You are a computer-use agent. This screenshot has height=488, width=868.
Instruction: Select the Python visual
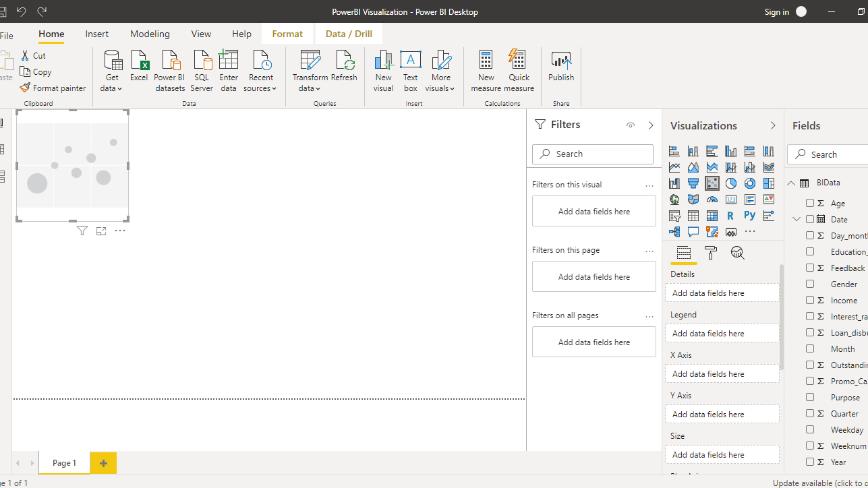click(x=750, y=216)
